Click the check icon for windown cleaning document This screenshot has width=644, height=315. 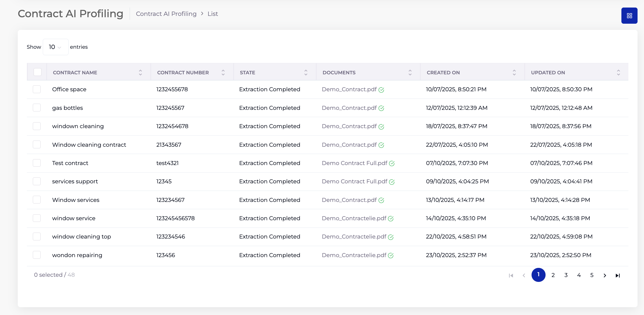click(x=381, y=127)
